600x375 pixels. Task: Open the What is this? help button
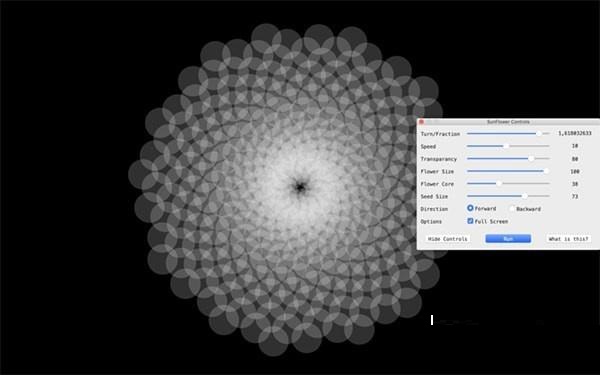[568, 239]
